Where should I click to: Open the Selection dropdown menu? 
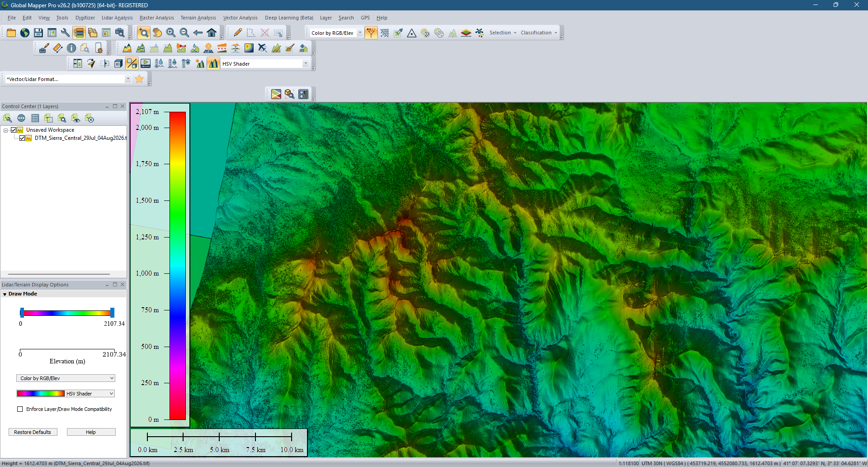503,33
